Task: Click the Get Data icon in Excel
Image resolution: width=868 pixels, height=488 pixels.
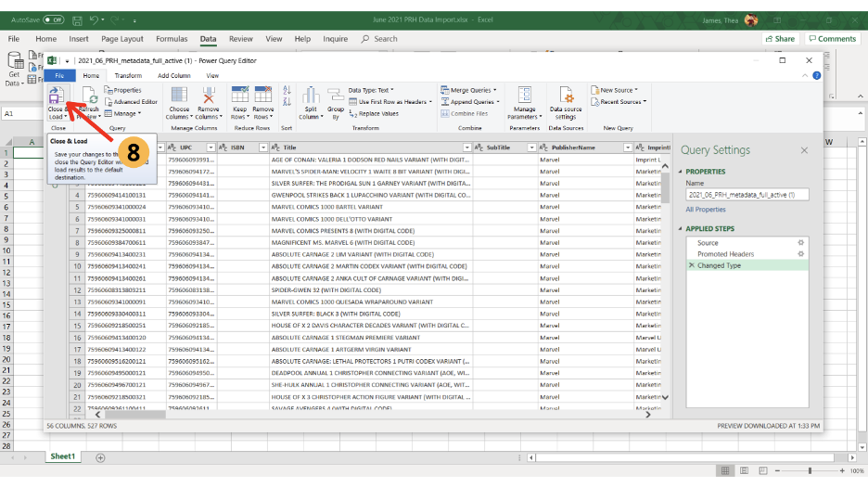Action: click(x=15, y=61)
